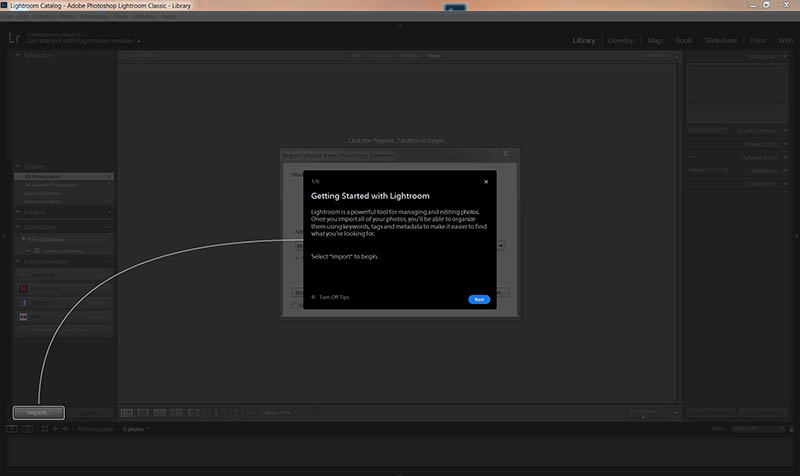Click the plus icon on Collections panel
The width and height of the screenshot is (800, 476).
pos(110,227)
